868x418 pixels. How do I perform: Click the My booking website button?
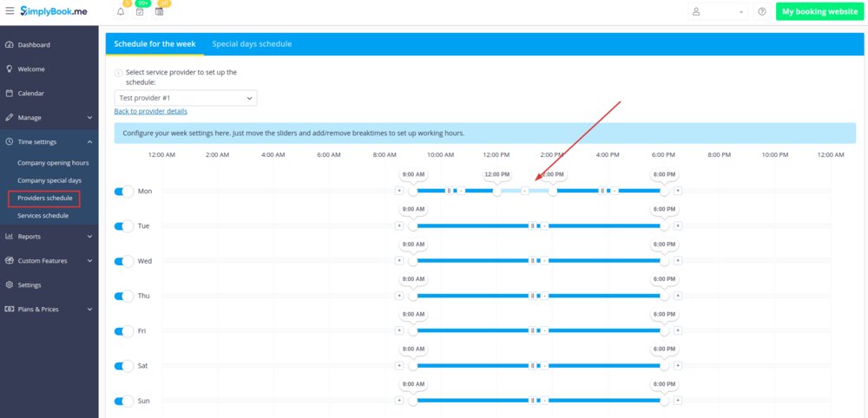pos(819,12)
